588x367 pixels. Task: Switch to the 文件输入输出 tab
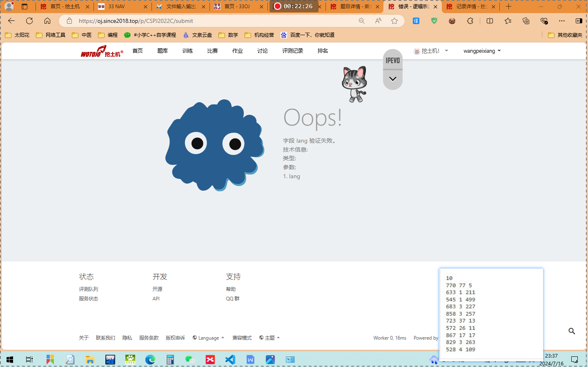pos(180,7)
